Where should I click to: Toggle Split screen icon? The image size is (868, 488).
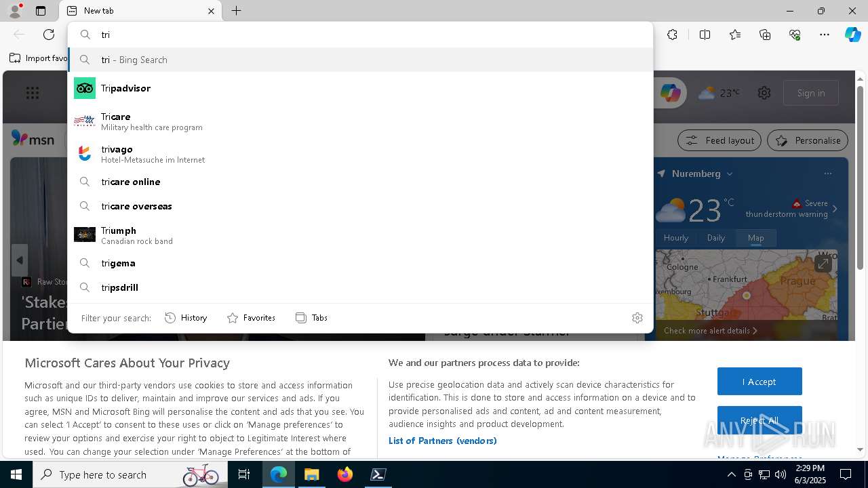coord(705,35)
